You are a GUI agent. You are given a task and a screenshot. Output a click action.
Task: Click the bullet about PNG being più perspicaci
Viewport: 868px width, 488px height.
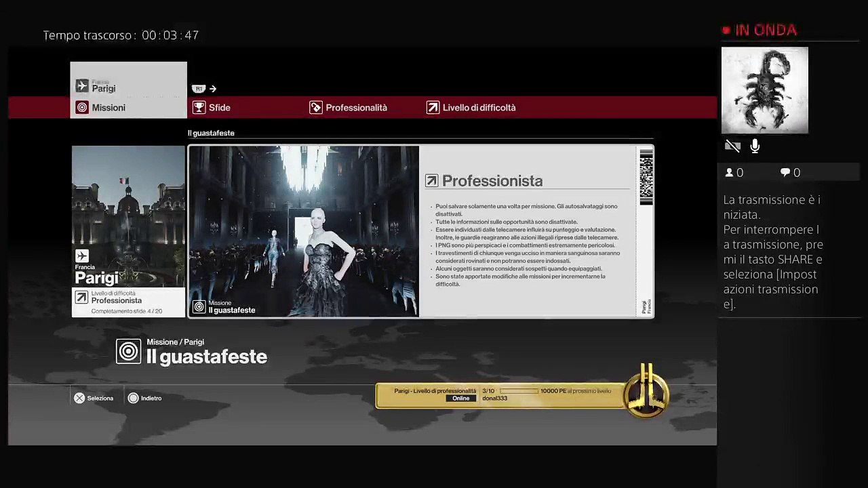pos(521,245)
